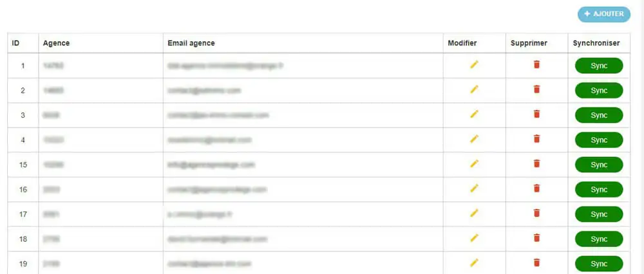Screen dimensions: 644x274
Task: Click trash icon in row ID 1
Action: [x=536, y=64]
